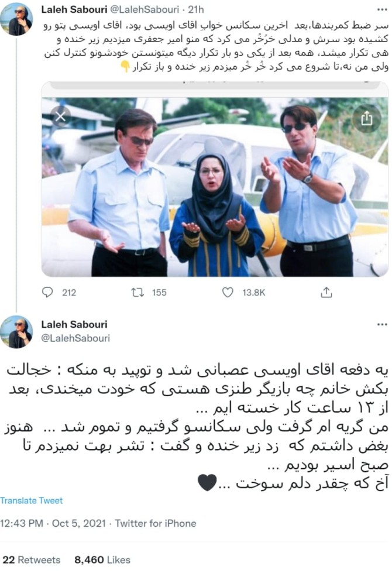The width and height of the screenshot is (392, 573).
Task: Open the second tweet's profile avatar
Action: pos(16,332)
